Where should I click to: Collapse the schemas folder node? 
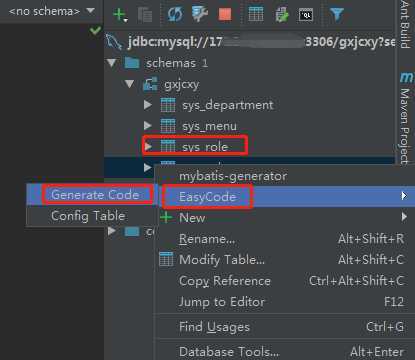pos(112,63)
